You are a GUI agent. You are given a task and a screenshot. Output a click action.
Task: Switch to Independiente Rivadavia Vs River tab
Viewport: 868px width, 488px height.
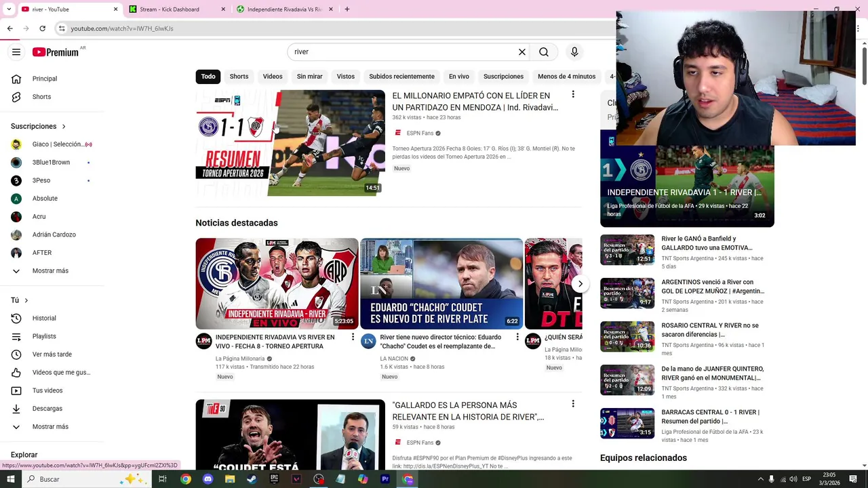tap(285, 9)
